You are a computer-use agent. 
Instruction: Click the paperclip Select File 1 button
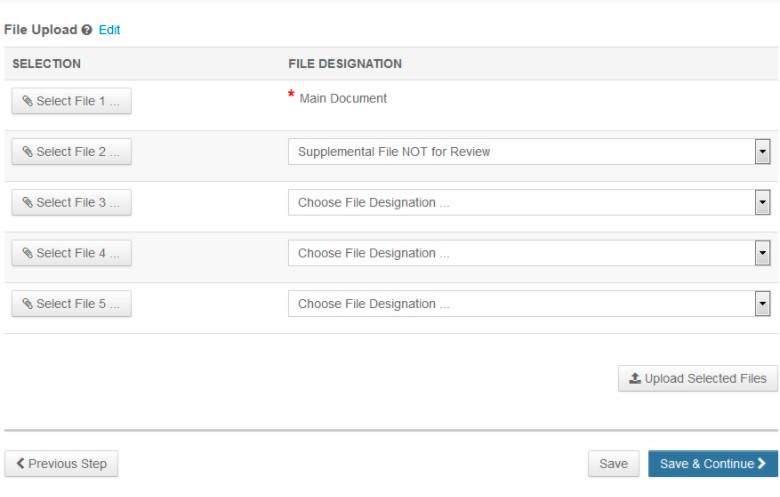click(71, 101)
